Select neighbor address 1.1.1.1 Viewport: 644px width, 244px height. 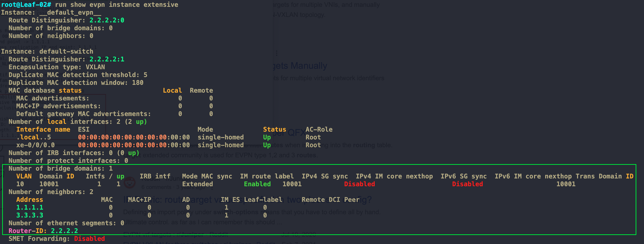click(30, 208)
